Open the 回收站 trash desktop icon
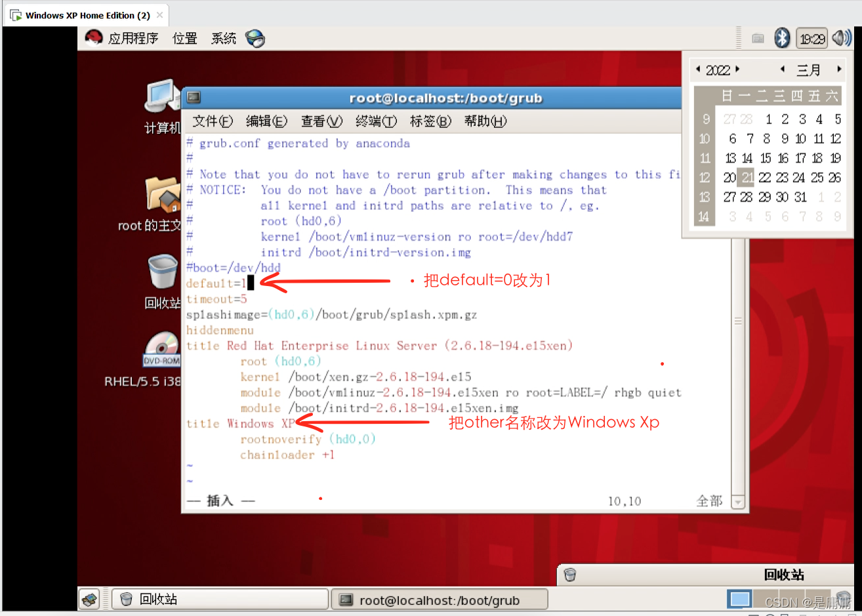This screenshot has height=616, width=862. coord(162,282)
